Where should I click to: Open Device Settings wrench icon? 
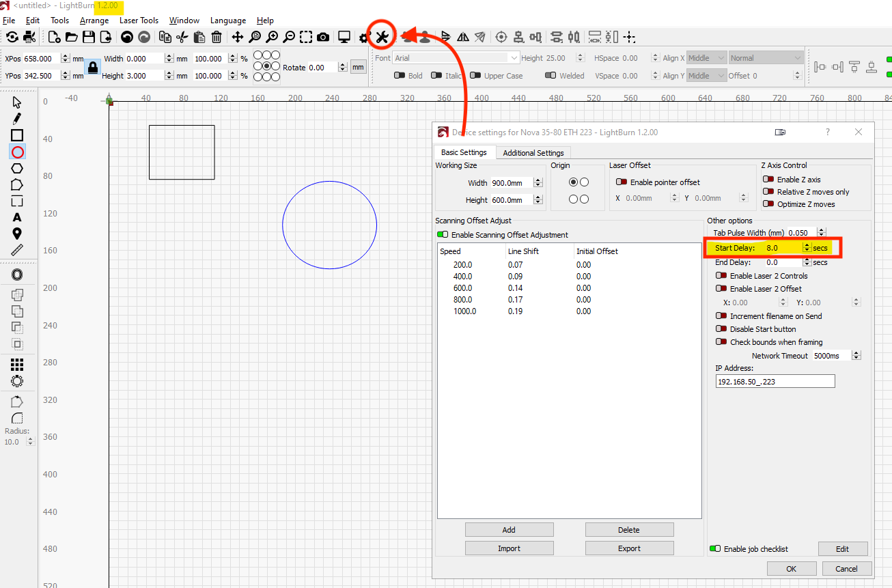[x=382, y=37]
